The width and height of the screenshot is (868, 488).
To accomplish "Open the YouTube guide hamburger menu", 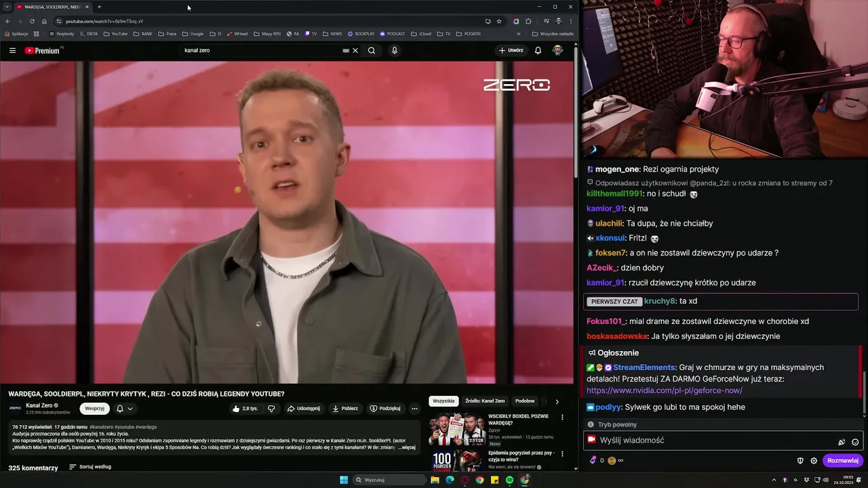I will tap(12, 50).
